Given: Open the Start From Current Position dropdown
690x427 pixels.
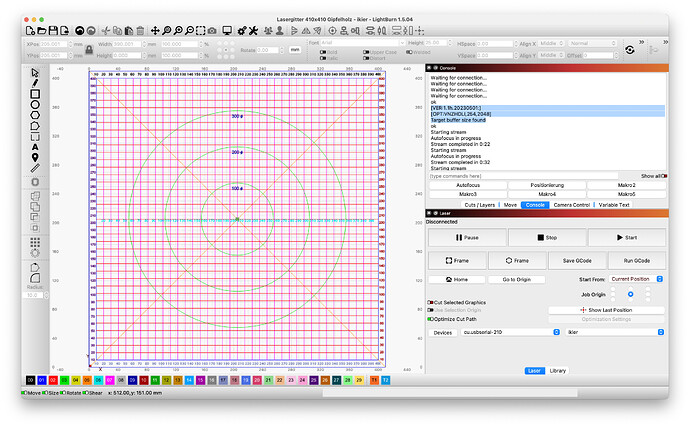Looking at the screenshot, I should tap(636, 279).
